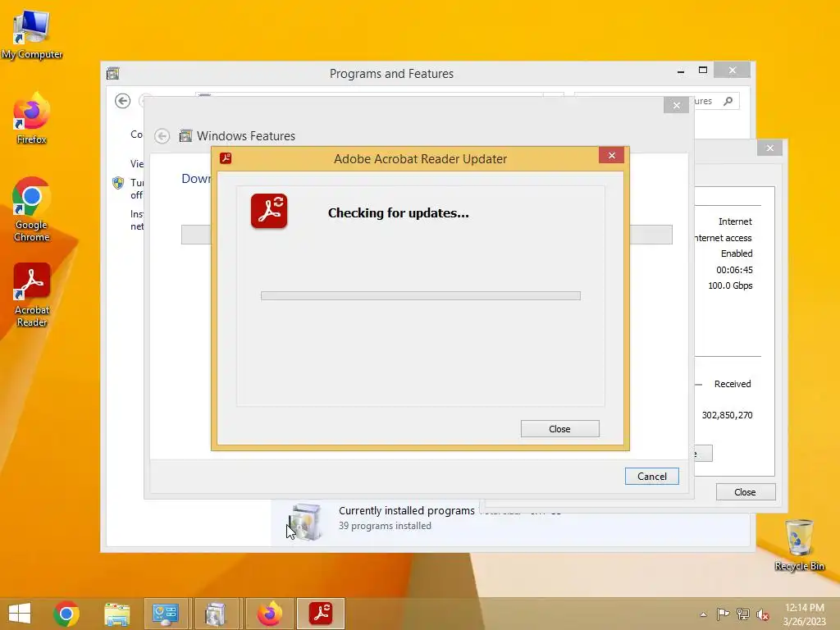Open the Acrobat Reader desktop shortcut

point(32,294)
